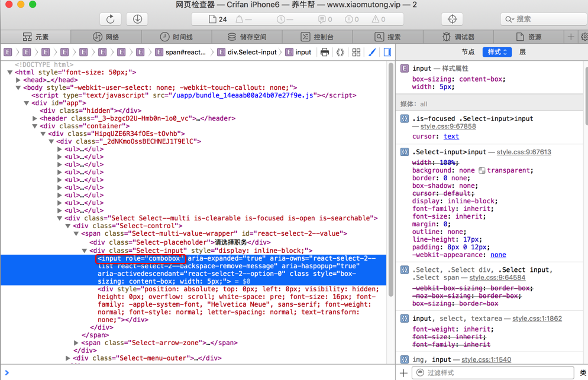Collapse the div id="app" node
This screenshot has height=380, width=588.
click(26, 103)
